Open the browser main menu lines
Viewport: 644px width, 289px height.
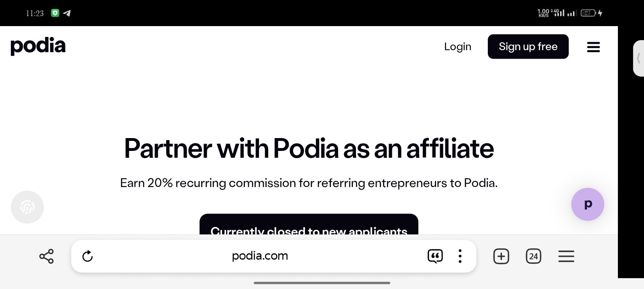(566, 256)
